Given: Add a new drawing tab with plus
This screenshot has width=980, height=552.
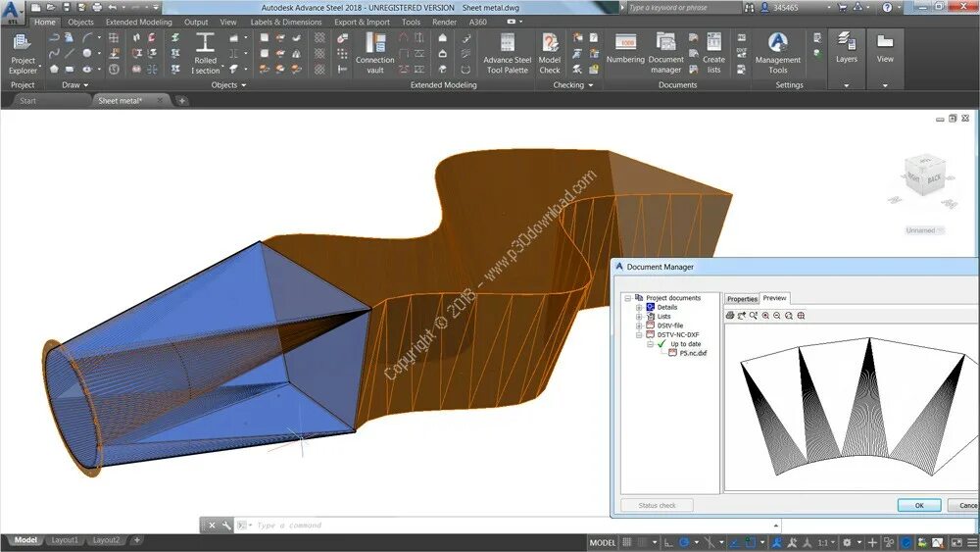Looking at the screenshot, I should click(181, 101).
